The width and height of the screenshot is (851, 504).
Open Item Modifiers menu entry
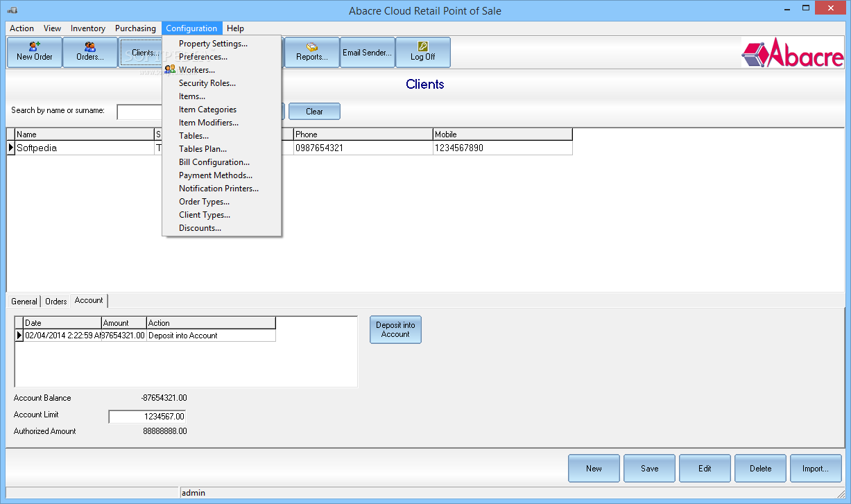click(x=222, y=123)
